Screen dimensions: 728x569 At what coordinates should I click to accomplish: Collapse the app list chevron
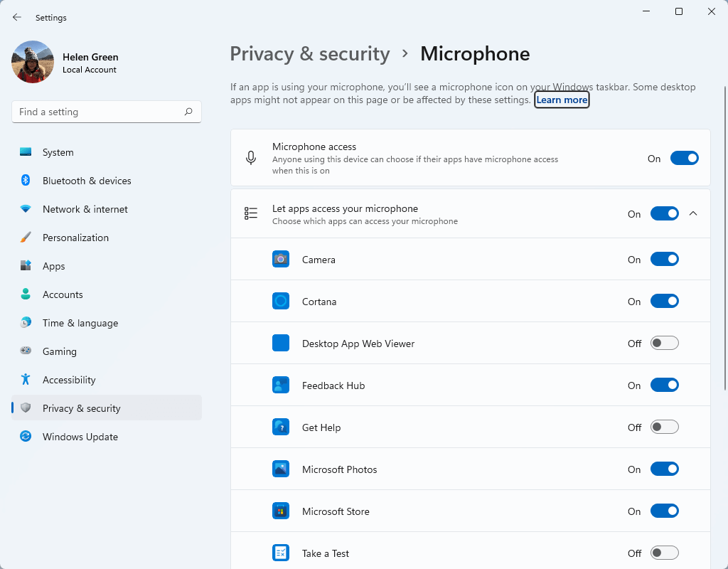click(x=693, y=213)
